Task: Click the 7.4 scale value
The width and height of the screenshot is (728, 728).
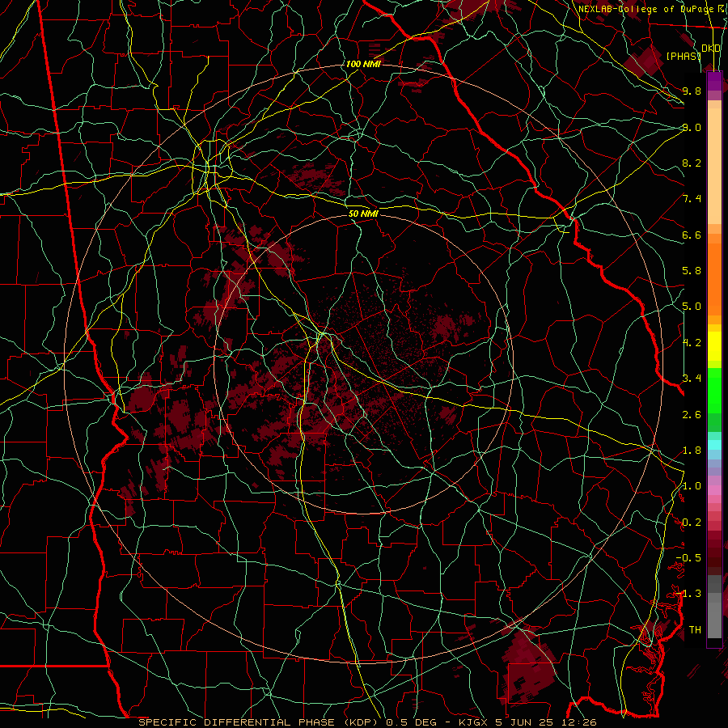Action: (x=692, y=199)
